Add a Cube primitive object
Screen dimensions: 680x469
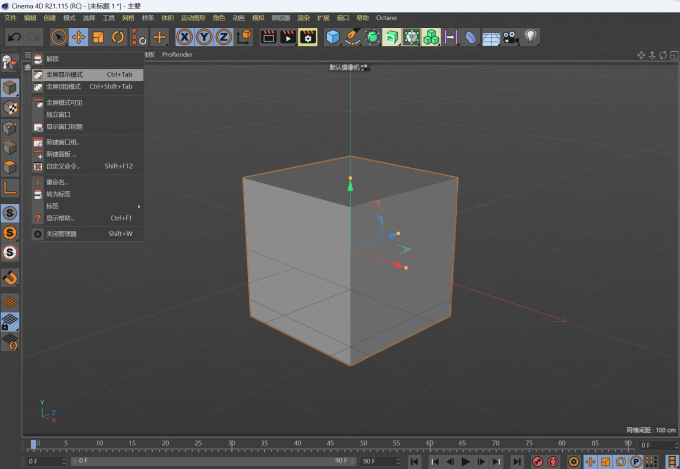pos(333,37)
